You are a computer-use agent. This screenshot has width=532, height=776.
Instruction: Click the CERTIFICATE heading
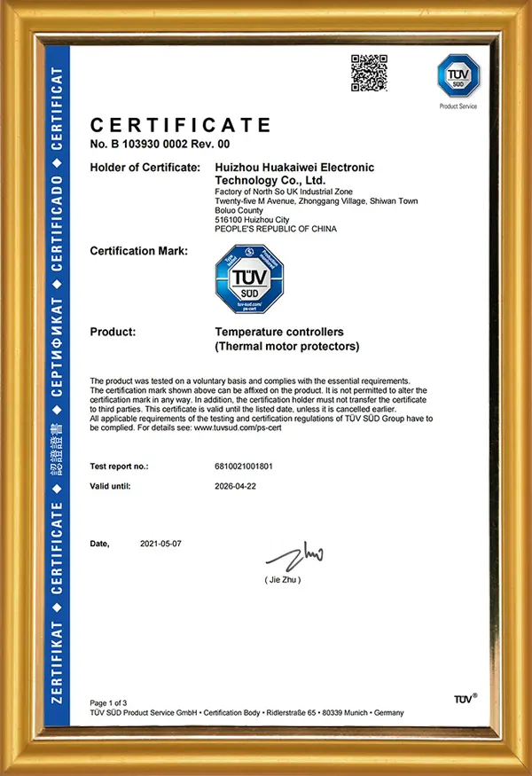pyautogui.click(x=181, y=125)
